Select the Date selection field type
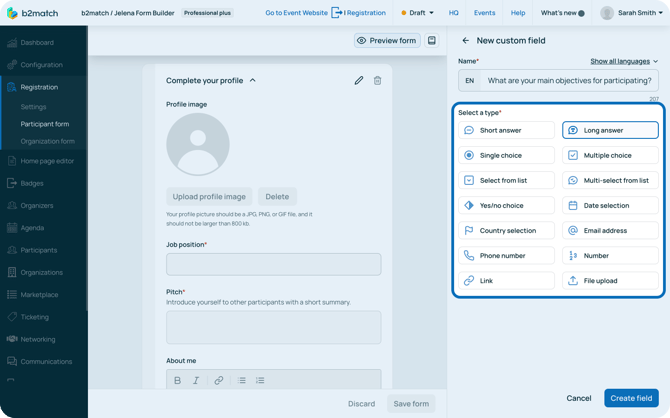 click(610, 206)
